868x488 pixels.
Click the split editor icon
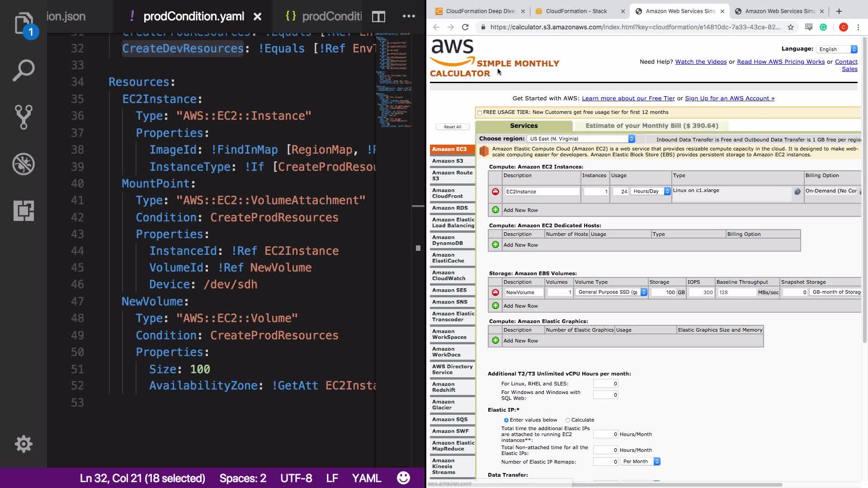click(378, 17)
